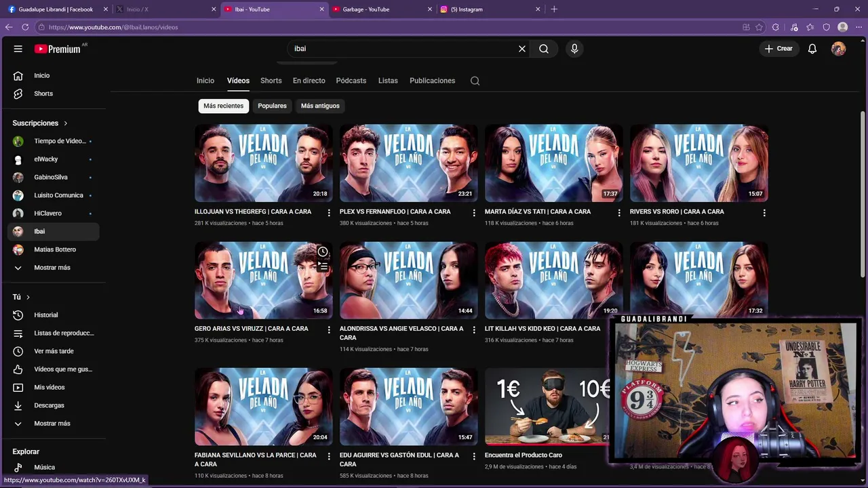Click the YouTube search input field
This screenshot has height=488, width=868.
pos(403,49)
